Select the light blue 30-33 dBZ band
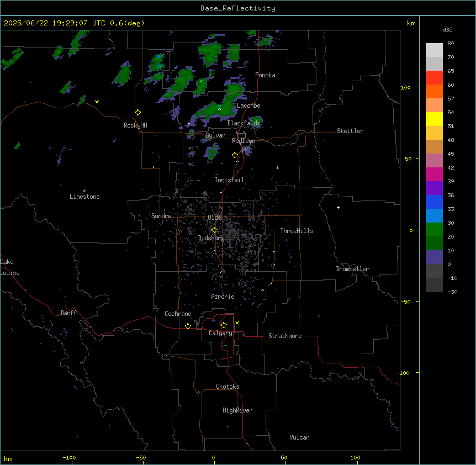This screenshot has height=465, width=476. coord(434,216)
